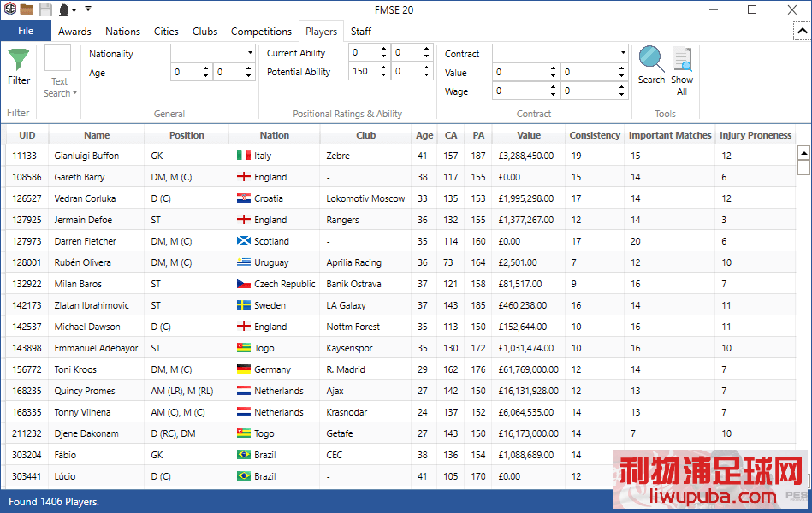Viewport: 812px width, 513px height.
Task: Open the Clubs tab
Action: [205, 32]
